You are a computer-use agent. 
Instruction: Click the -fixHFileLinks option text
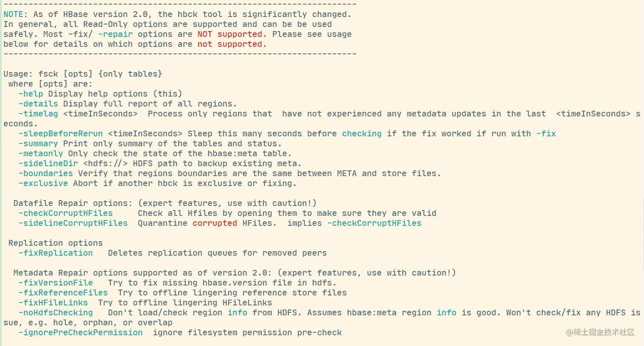tap(53, 303)
